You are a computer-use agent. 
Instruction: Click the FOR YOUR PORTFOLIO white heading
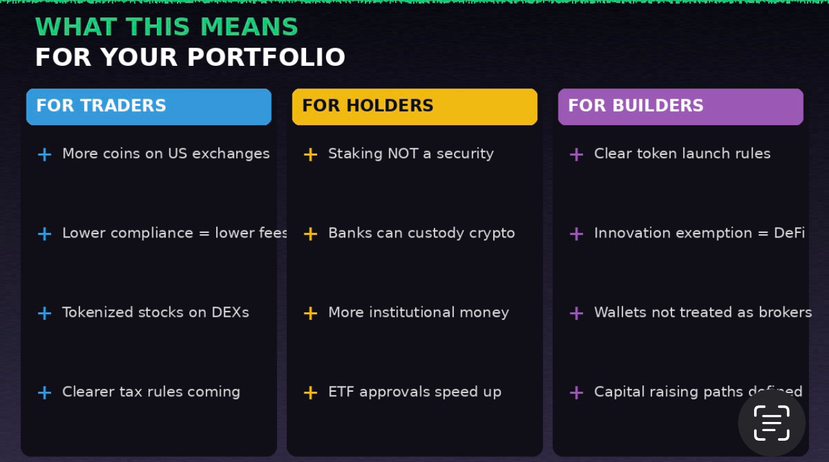(x=190, y=57)
